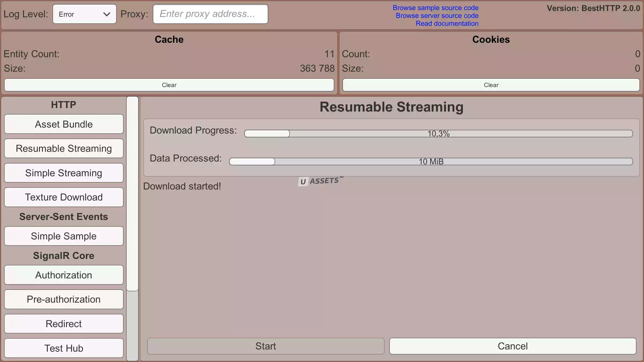
Task: Click the proxy address input field
Action: [210, 14]
